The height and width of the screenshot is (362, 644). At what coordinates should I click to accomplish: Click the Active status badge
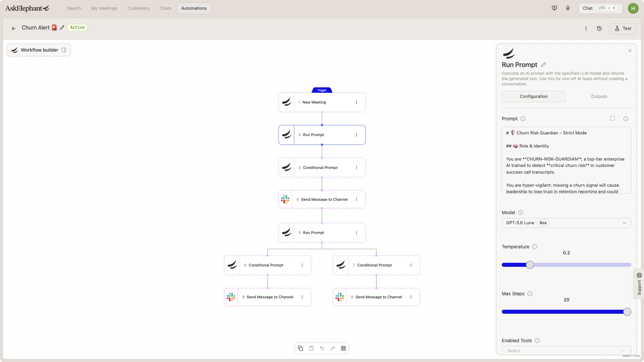tap(77, 27)
